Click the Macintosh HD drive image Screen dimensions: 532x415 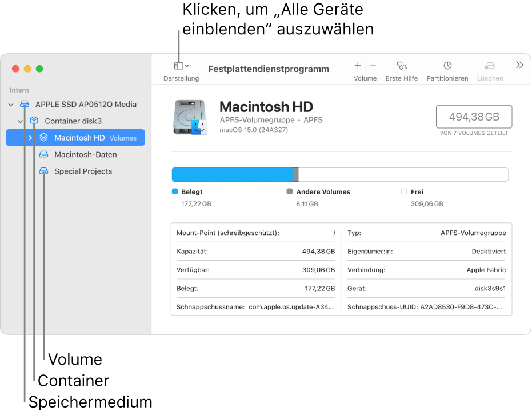point(190,117)
